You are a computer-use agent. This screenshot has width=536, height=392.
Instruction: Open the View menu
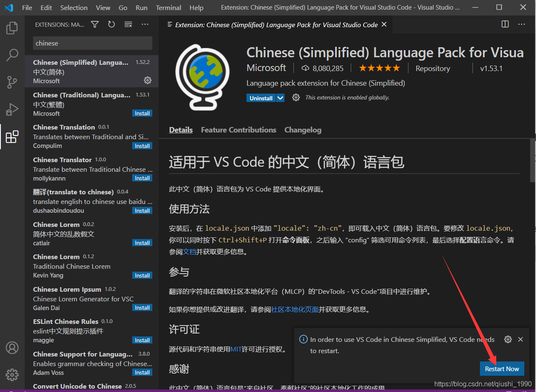[x=103, y=8]
